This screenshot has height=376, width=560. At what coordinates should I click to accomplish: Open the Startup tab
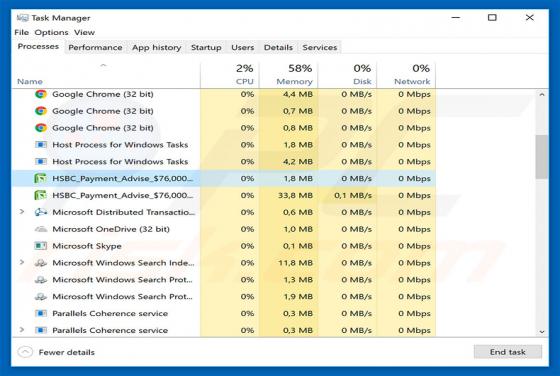pyautogui.click(x=206, y=47)
